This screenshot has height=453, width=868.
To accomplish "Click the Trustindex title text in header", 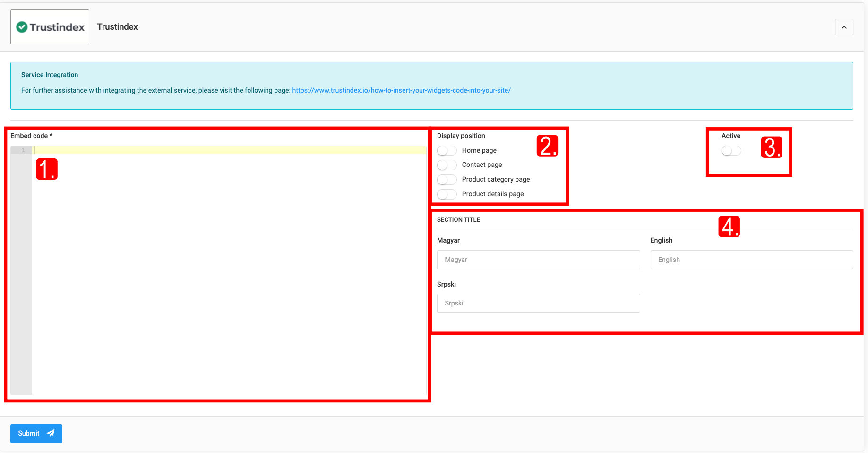I will tap(117, 27).
